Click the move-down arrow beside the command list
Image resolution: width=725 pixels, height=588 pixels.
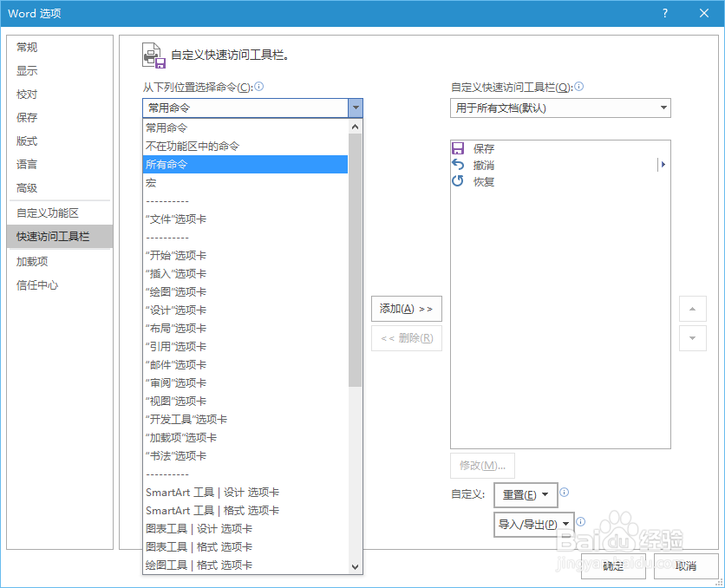pyautogui.click(x=692, y=338)
